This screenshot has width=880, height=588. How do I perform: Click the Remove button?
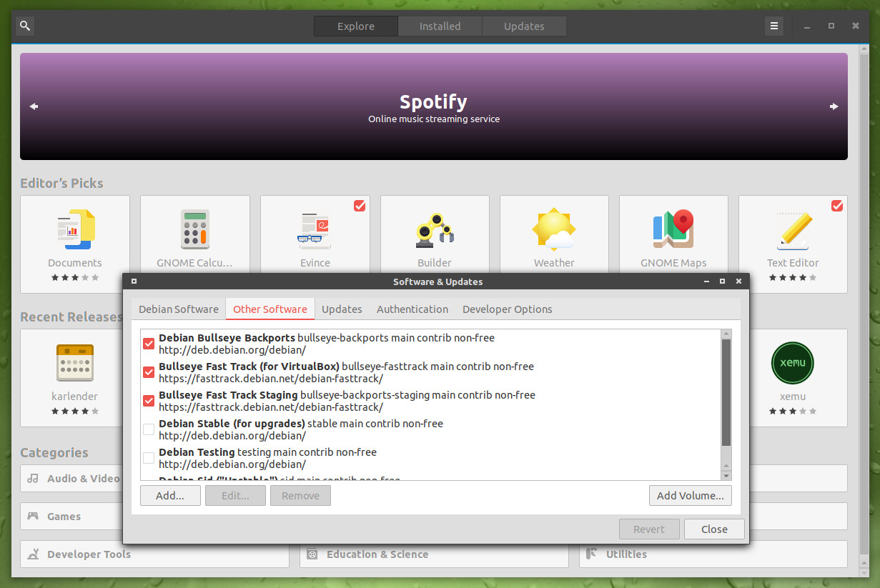coord(300,496)
